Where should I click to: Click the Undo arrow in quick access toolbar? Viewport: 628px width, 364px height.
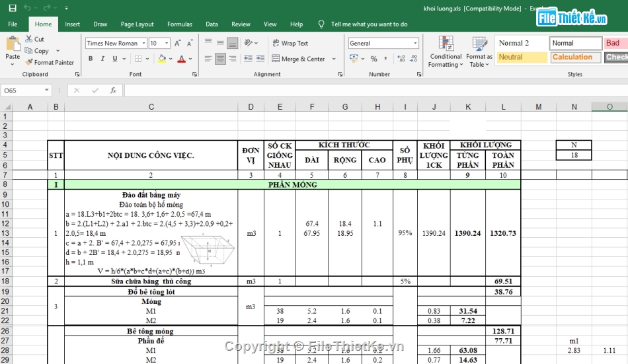pyautogui.click(x=27, y=8)
